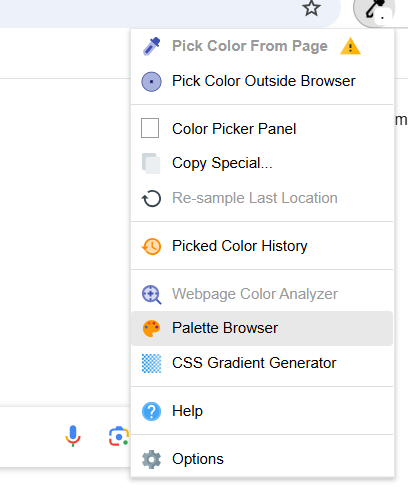Click the blue question mark Help icon
This screenshot has width=408, height=488.
click(x=151, y=411)
